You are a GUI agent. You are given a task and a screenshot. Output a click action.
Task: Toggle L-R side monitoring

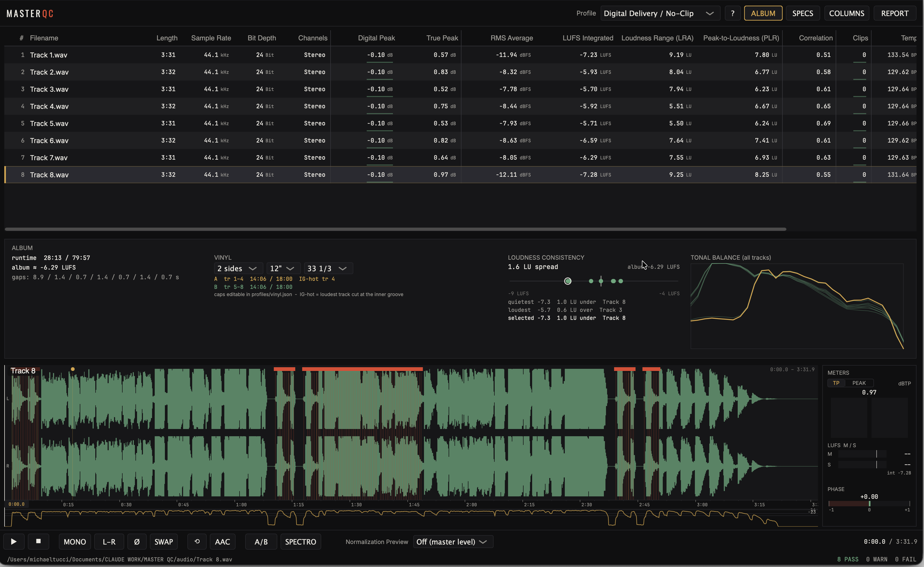click(109, 542)
